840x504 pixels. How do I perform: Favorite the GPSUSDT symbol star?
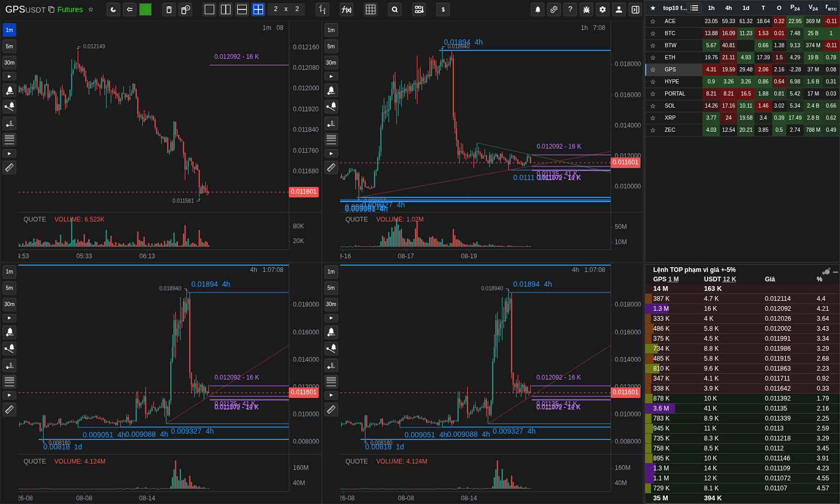click(91, 9)
